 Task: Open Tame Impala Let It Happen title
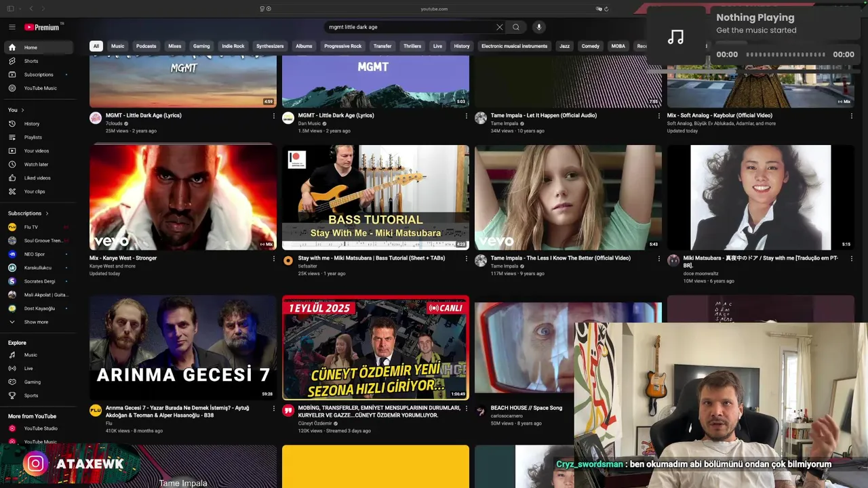544,115
